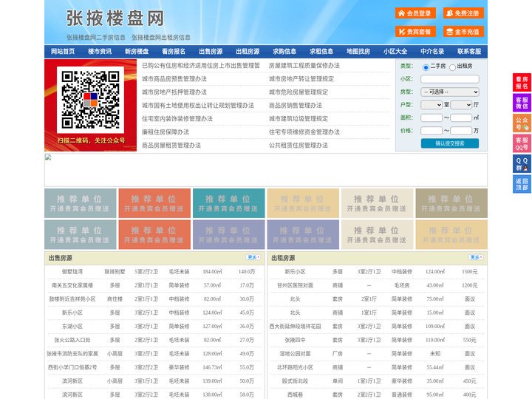
Task: Click the 会员登录 button
Action: 415,13
